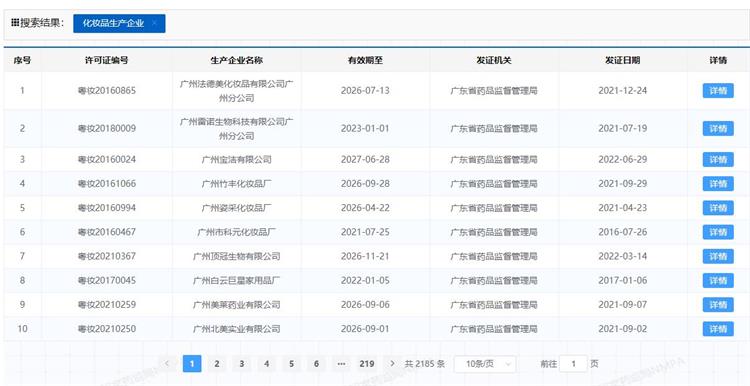Image resolution: width=750 pixels, height=386 pixels.
Task: Open 详情 for 粤妆20160865
Action: tap(718, 90)
